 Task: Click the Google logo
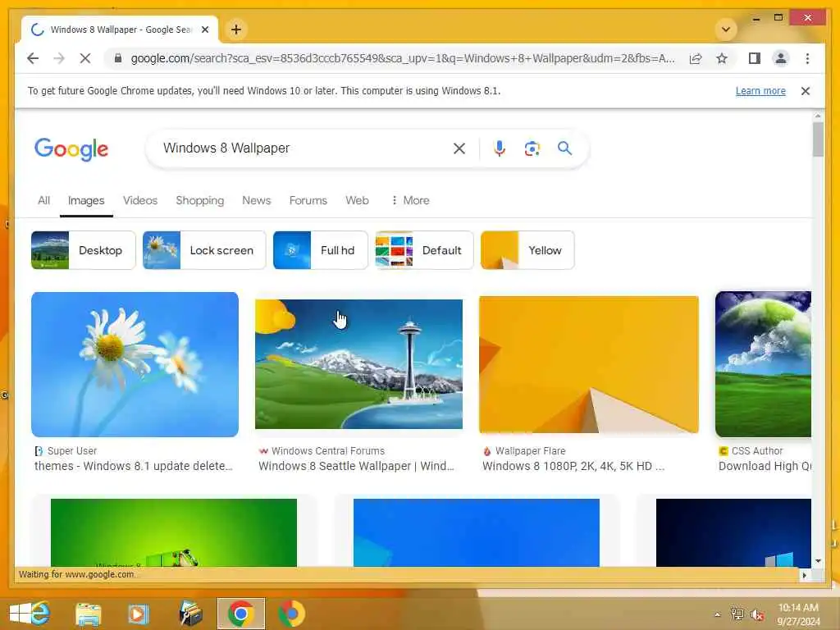click(71, 149)
